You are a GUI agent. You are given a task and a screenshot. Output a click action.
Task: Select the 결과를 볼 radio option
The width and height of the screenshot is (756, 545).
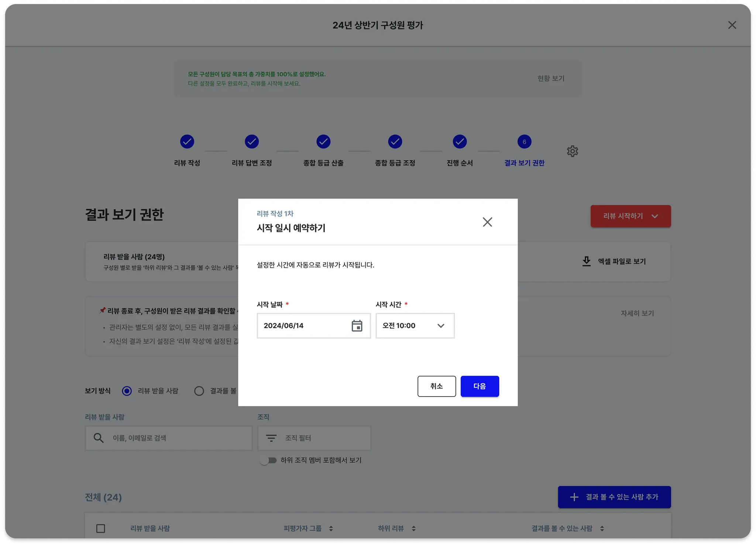click(199, 391)
